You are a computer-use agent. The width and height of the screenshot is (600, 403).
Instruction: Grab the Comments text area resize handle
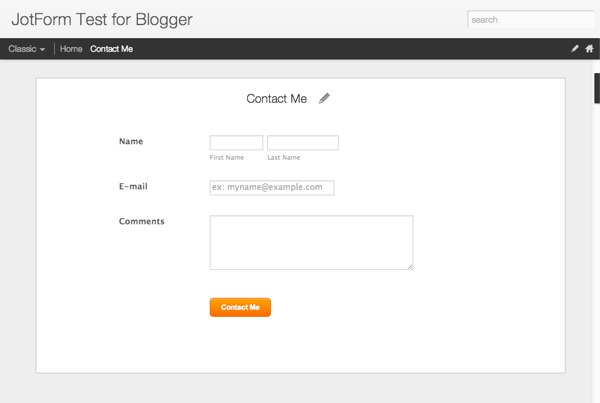(x=410, y=266)
